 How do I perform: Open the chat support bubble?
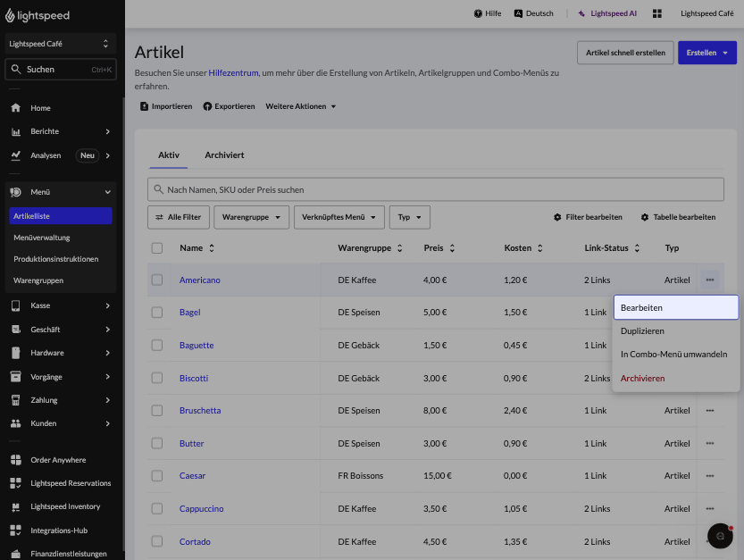pos(720,536)
